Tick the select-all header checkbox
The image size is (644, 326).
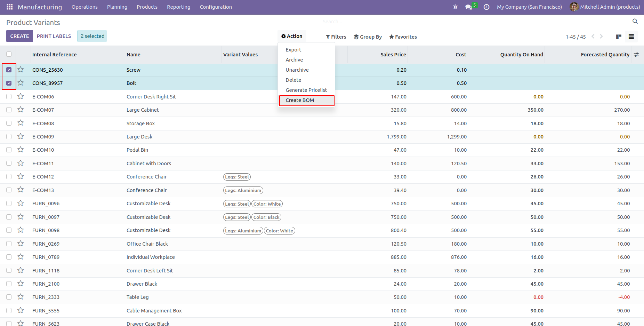[9, 54]
